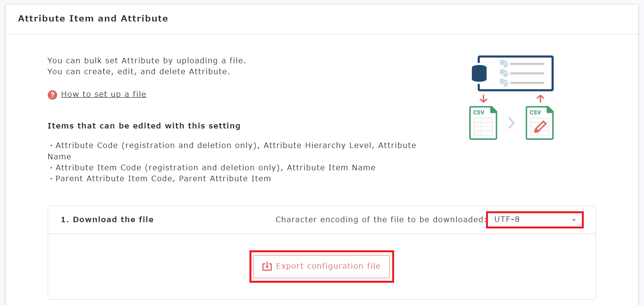644x305 pixels.
Task: Click the CSV spreadsheet file icon
Action: 483,123
